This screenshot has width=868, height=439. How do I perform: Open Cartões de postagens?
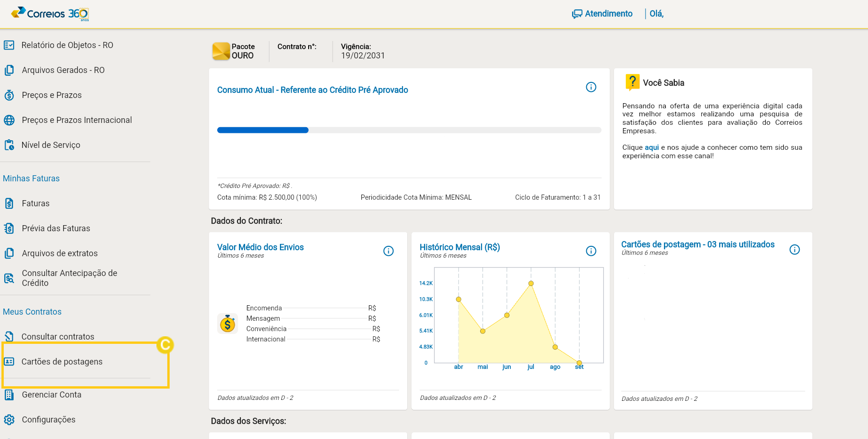tap(62, 362)
